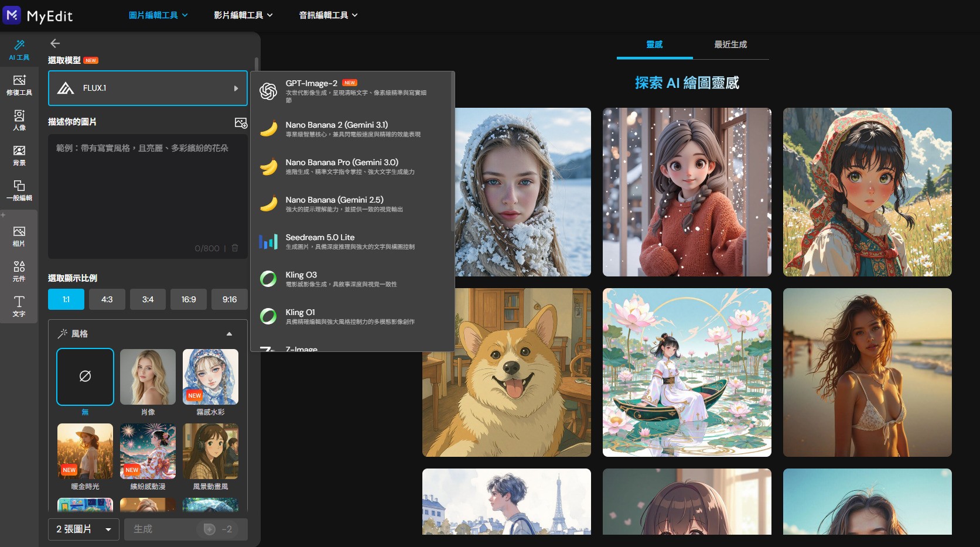The image size is (980, 547).
Task: Select Nano Banana (Gemini 2.5) model
Action: tap(353, 204)
